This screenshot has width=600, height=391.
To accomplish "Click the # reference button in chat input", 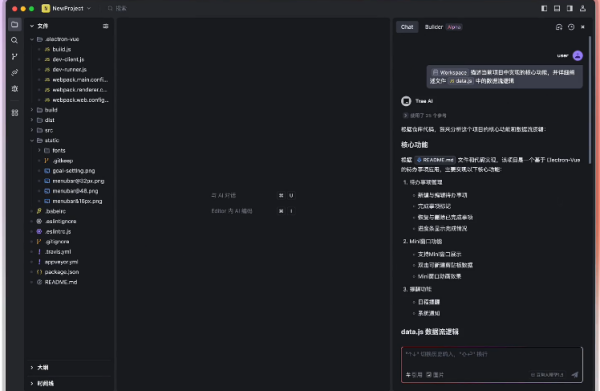I will point(414,375).
